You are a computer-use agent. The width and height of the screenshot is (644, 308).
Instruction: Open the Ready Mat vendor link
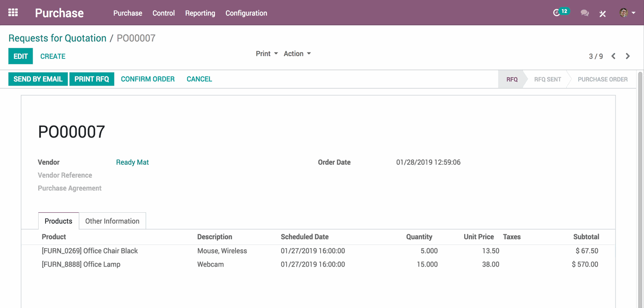[132, 163]
